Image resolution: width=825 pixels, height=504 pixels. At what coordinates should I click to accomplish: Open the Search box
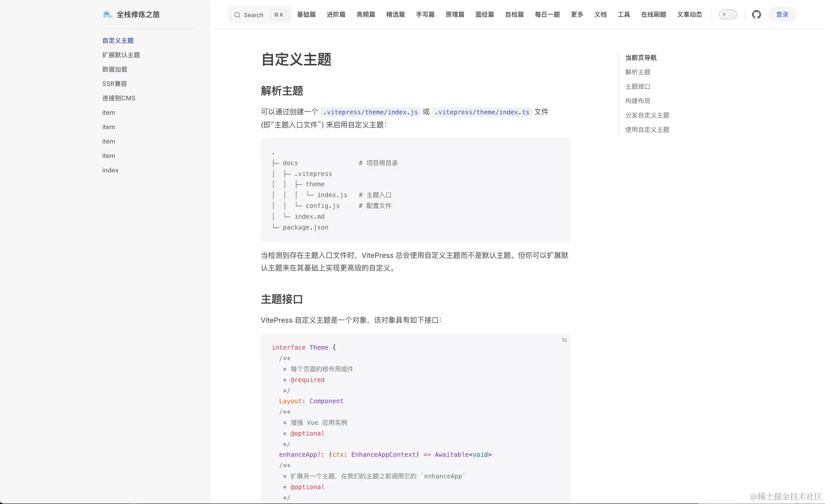(260, 14)
